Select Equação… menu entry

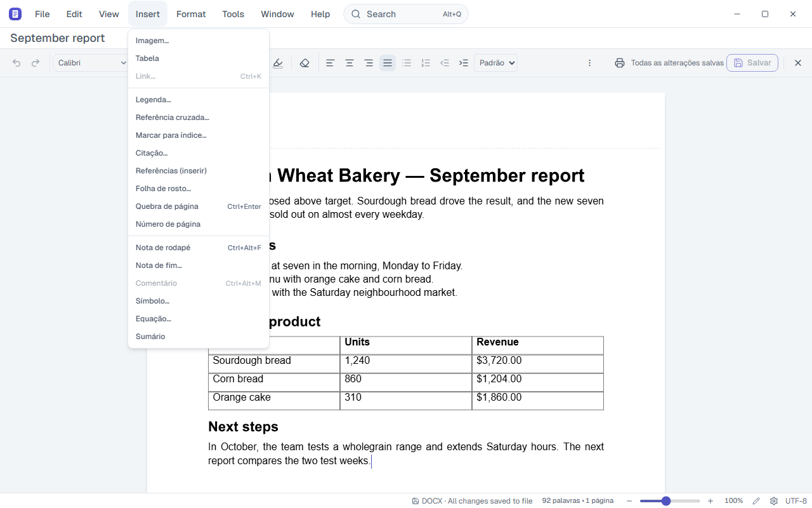point(199,319)
